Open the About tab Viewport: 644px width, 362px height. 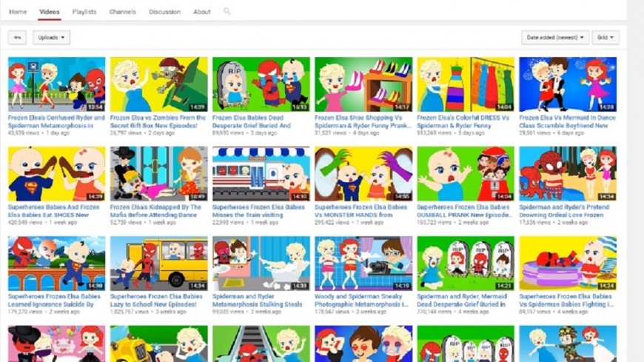[201, 12]
